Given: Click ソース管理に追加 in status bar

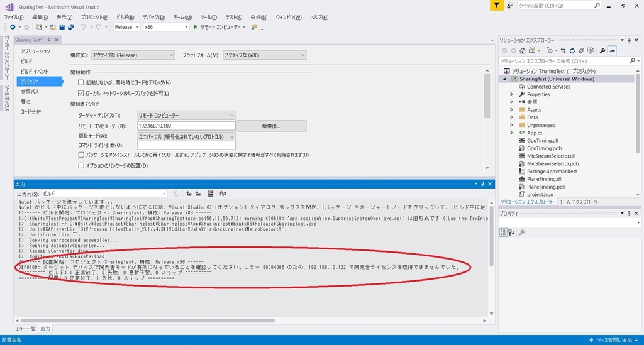Looking at the screenshot, I should point(614,340).
